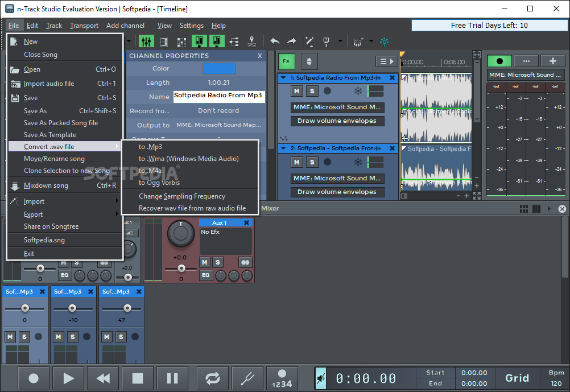This screenshot has width=570, height=392.
Task: Open the signal path view icon
Action: [234, 42]
